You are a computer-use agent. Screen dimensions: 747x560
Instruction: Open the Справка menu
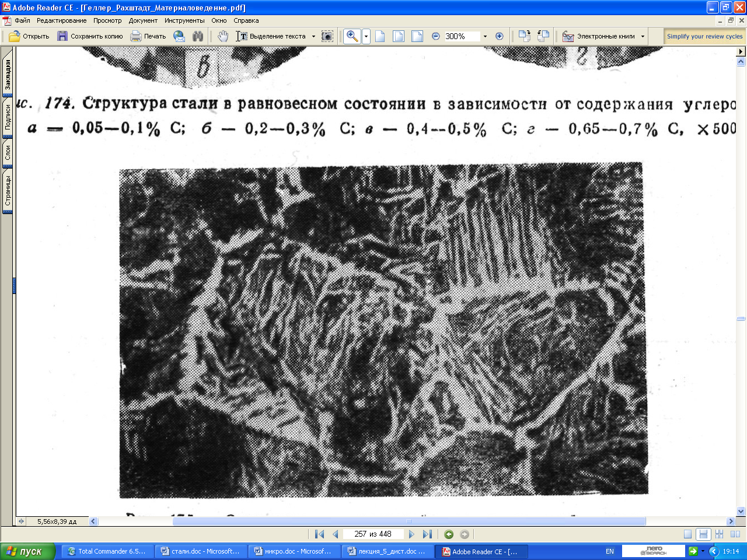(246, 20)
